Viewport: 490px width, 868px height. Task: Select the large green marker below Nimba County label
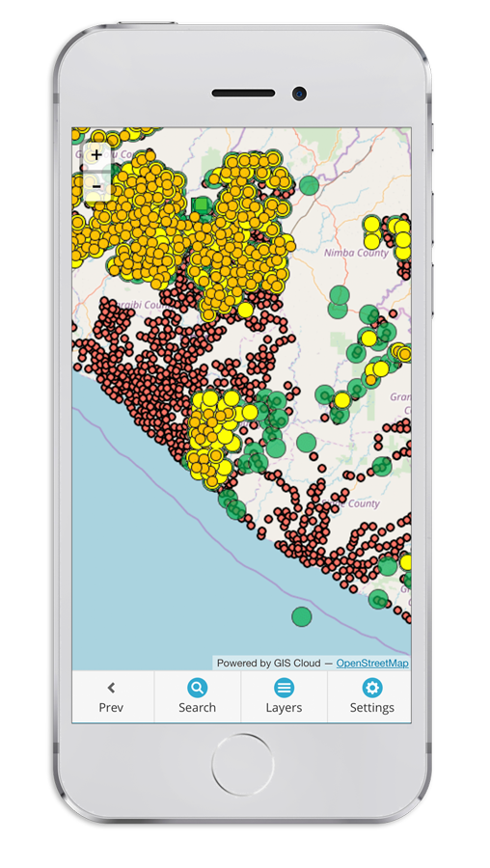339,296
